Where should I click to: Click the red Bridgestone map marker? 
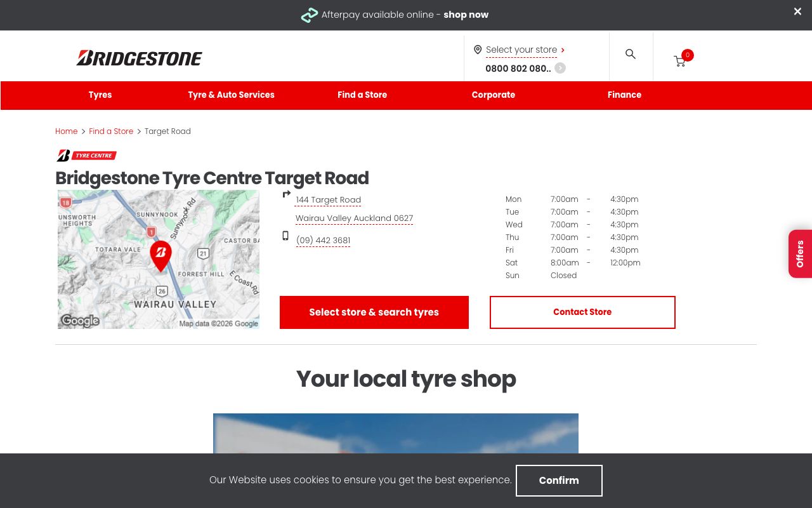point(160,256)
